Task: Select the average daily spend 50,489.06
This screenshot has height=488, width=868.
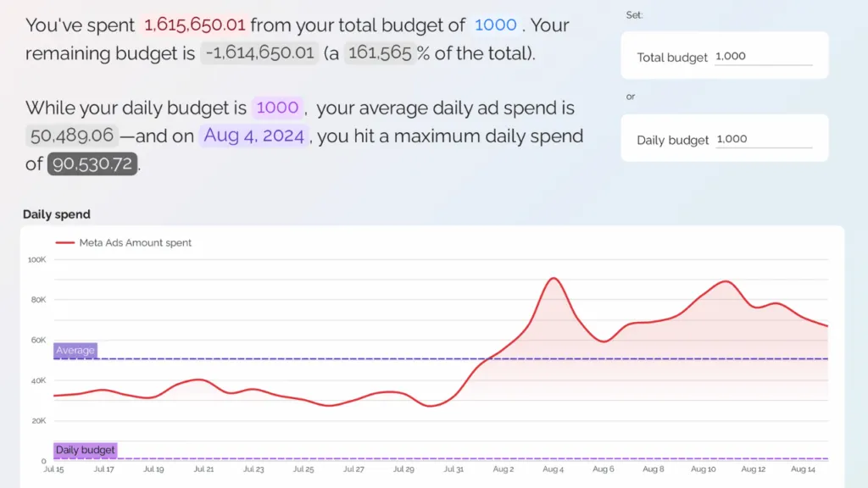Action: [71, 136]
